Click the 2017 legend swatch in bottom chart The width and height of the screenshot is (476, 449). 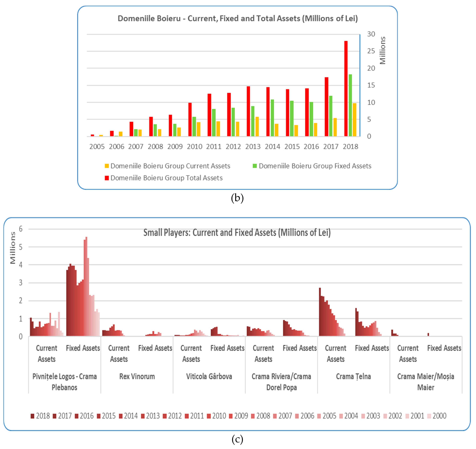coord(55,416)
